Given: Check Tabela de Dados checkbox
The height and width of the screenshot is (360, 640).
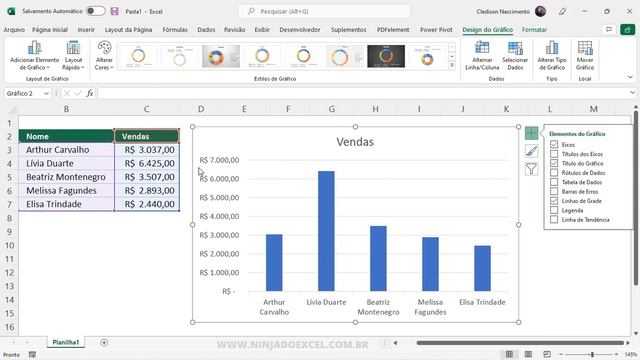Looking at the screenshot, I should pos(554,182).
